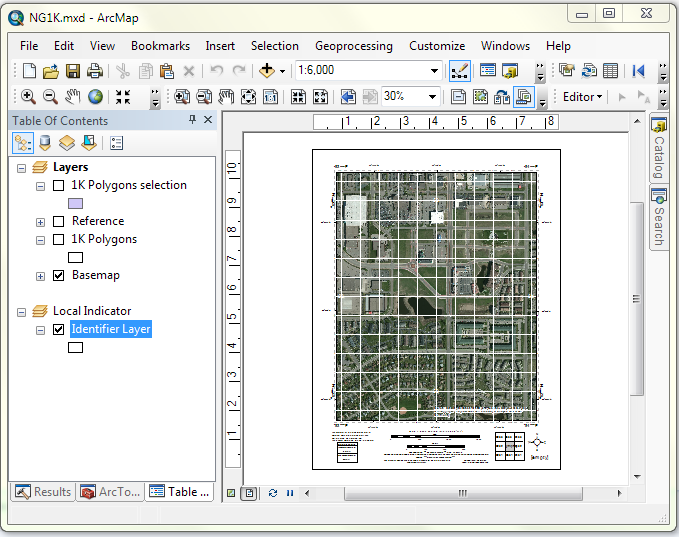Collapse the Local Indicator data frame
The width and height of the screenshot is (679, 537).
(x=21, y=312)
